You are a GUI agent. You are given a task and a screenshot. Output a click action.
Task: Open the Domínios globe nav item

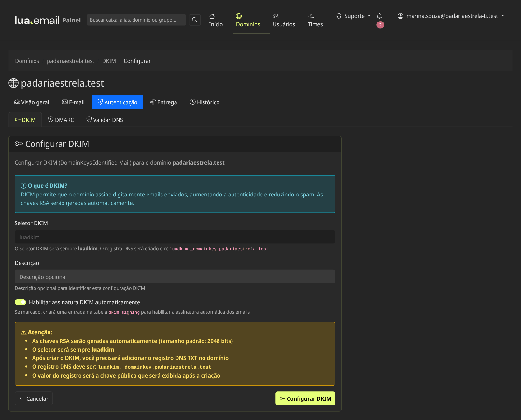coord(248,20)
